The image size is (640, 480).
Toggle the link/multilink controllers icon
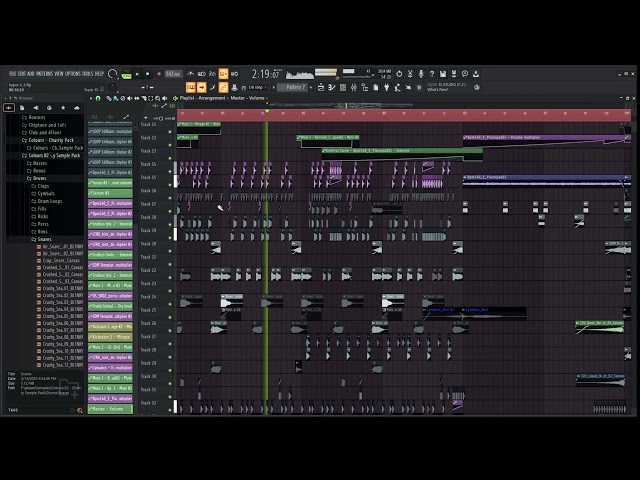[x=223, y=87]
